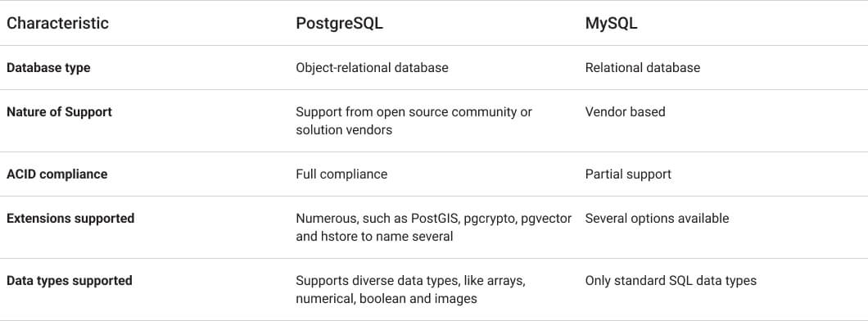868x321 pixels.
Task: Select the Nature of Support row label
Action: pyautogui.click(x=59, y=112)
